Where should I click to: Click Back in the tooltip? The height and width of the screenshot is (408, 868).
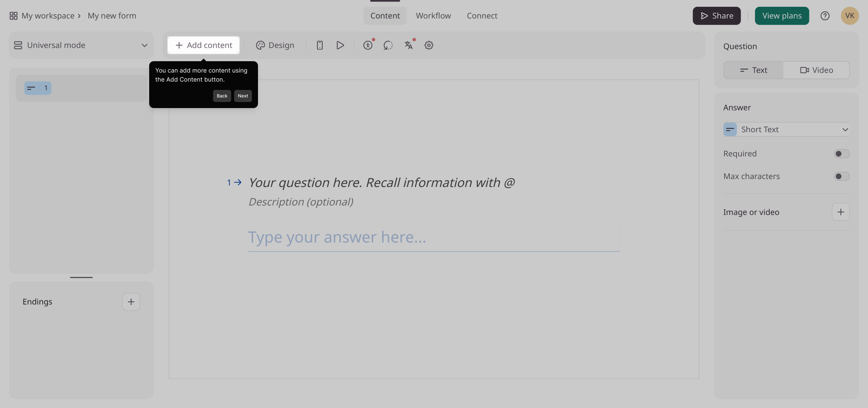(x=222, y=96)
